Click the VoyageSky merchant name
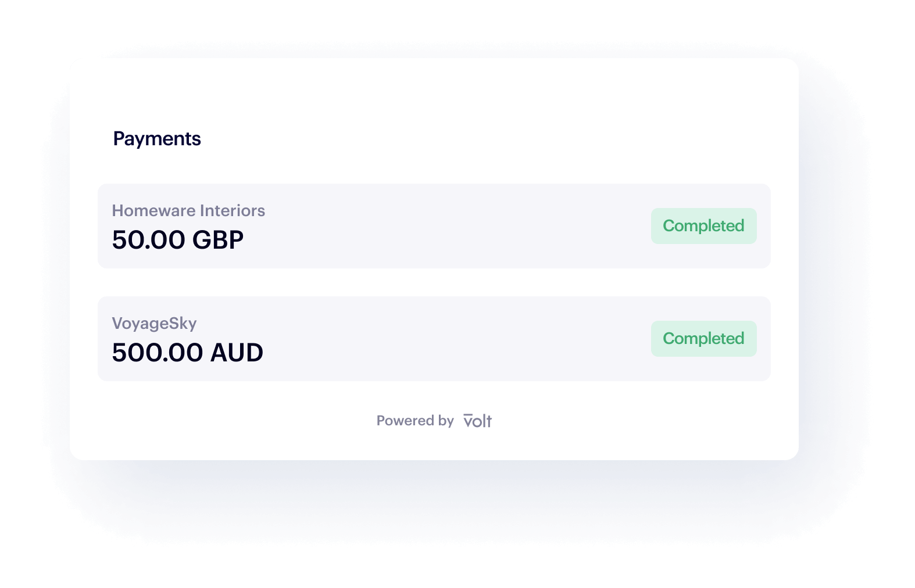 click(x=154, y=324)
